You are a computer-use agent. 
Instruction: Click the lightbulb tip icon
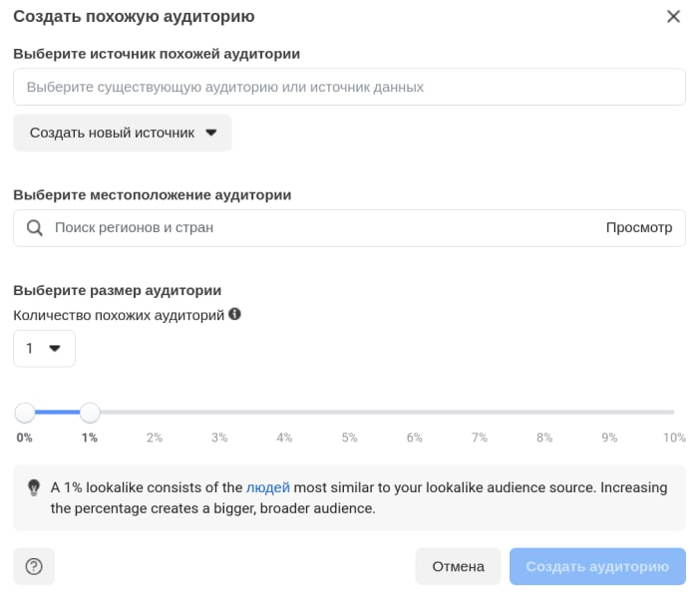[33, 488]
